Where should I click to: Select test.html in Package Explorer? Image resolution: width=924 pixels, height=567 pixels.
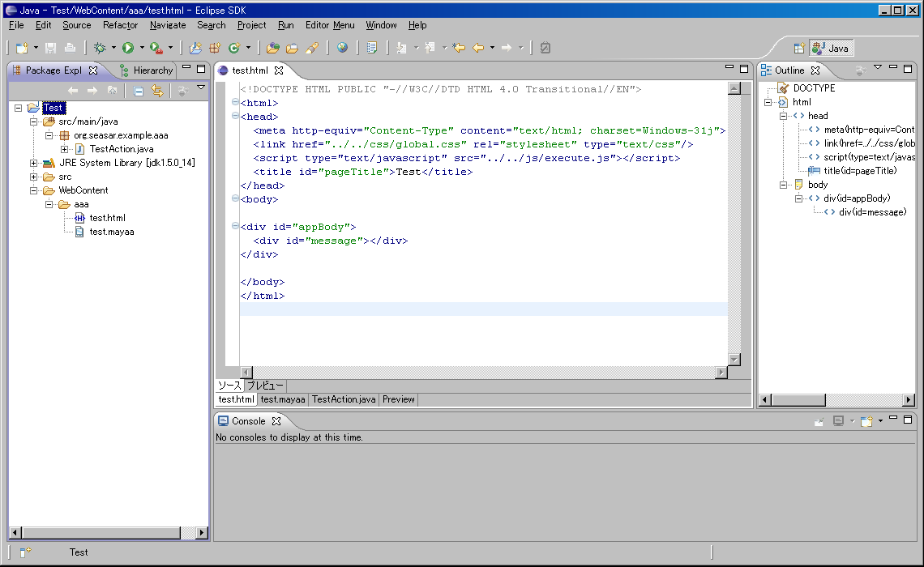pyautogui.click(x=107, y=219)
